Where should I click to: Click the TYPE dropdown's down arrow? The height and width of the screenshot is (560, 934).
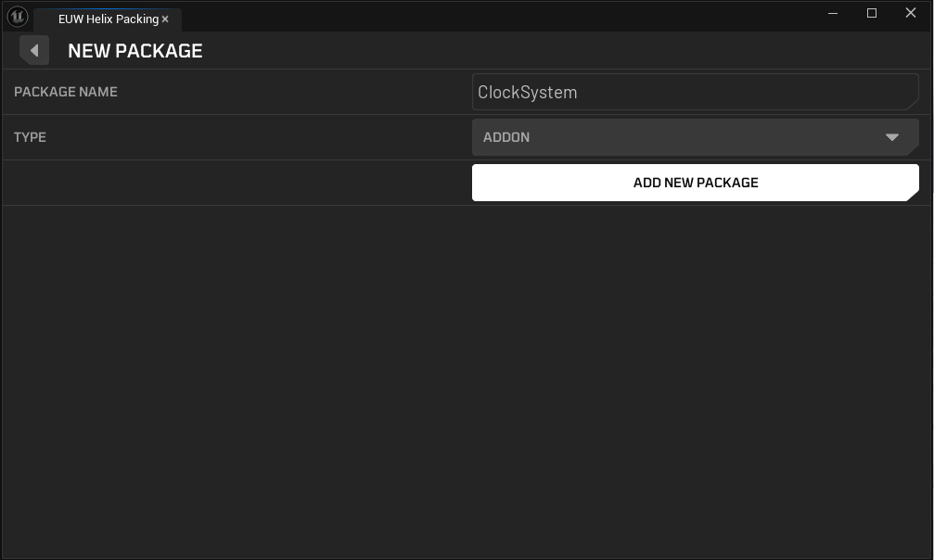(x=892, y=137)
